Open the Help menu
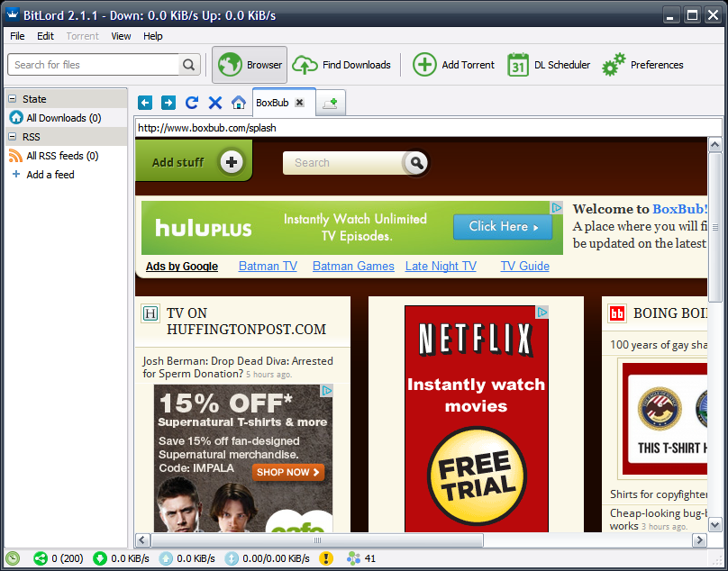 pyautogui.click(x=153, y=36)
